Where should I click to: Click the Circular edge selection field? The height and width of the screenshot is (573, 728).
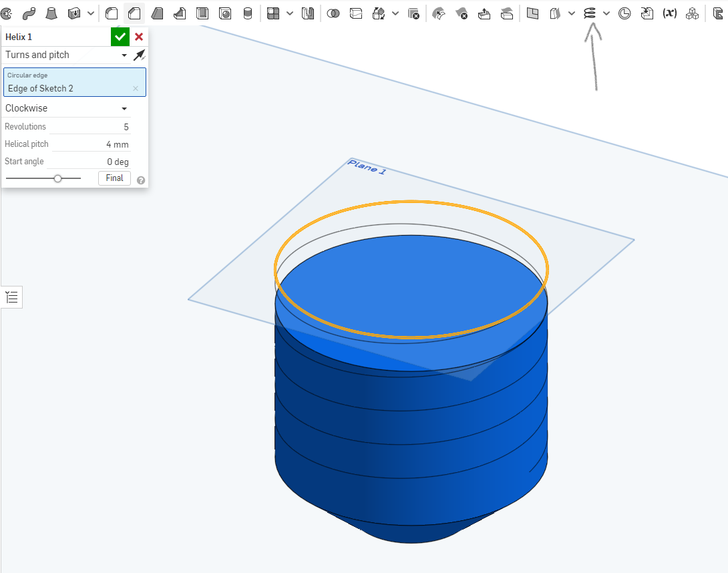75,82
